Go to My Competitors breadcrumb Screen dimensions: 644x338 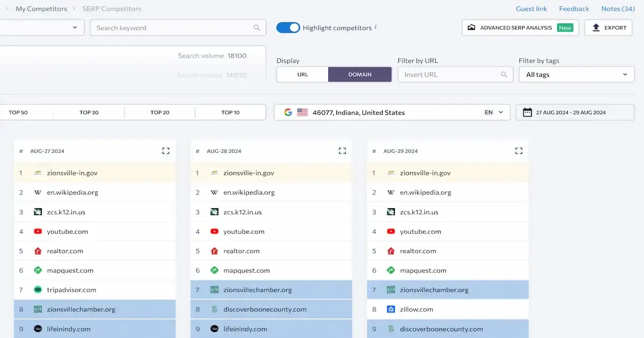tap(41, 9)
